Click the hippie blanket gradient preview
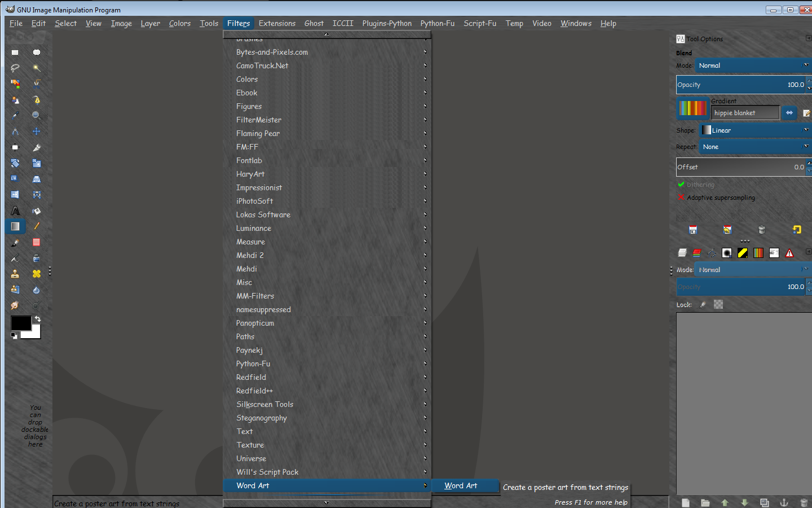812x508 pixels. tap(692, 108)
